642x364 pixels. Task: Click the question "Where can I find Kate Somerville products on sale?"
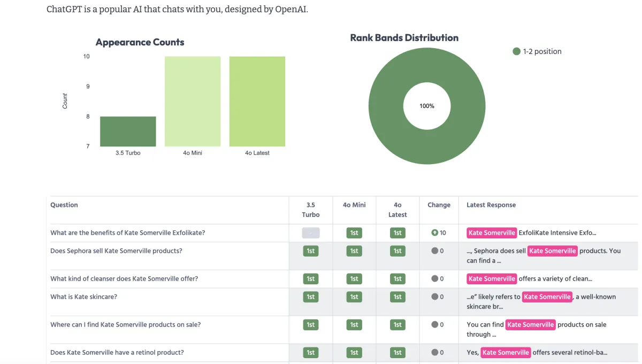(x=126, y=324)
